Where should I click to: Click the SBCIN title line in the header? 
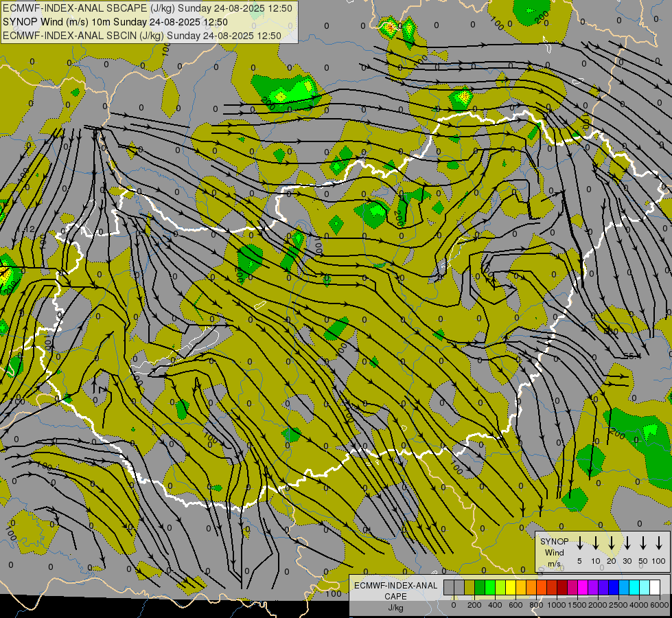coord(142,36)
